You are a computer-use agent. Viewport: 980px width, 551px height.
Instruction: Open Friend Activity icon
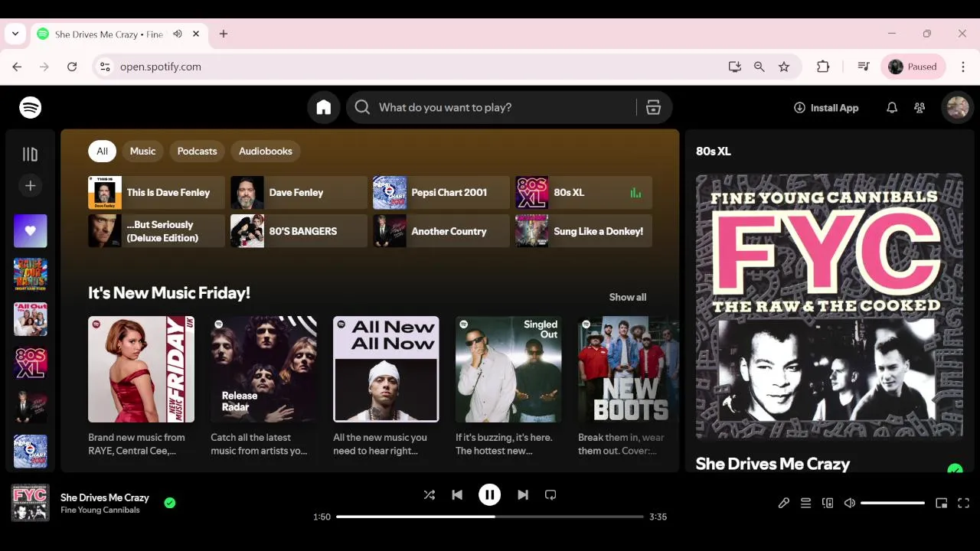tap(920, 108)
